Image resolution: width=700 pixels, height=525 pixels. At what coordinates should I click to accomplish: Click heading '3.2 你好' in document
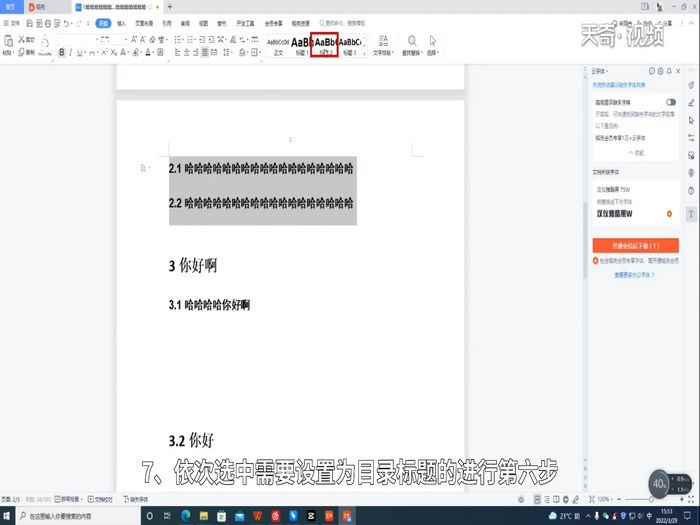point(191,441)
